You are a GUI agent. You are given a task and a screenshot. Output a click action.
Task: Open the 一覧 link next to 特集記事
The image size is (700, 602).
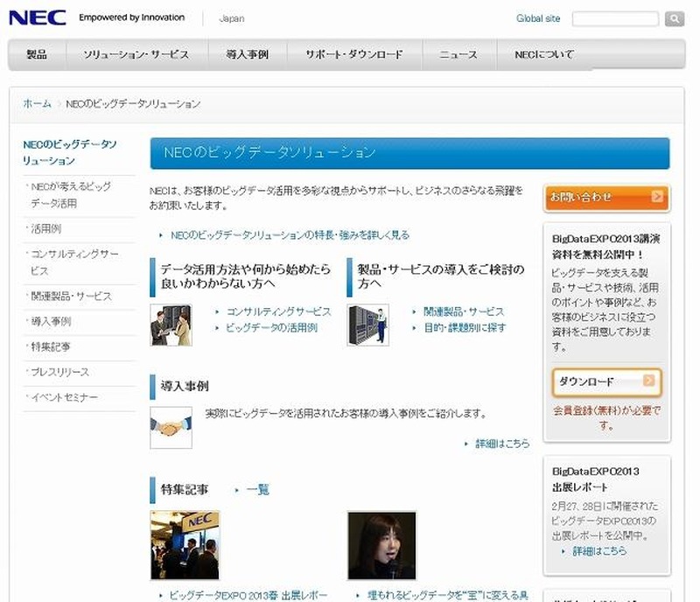[257, 490]
